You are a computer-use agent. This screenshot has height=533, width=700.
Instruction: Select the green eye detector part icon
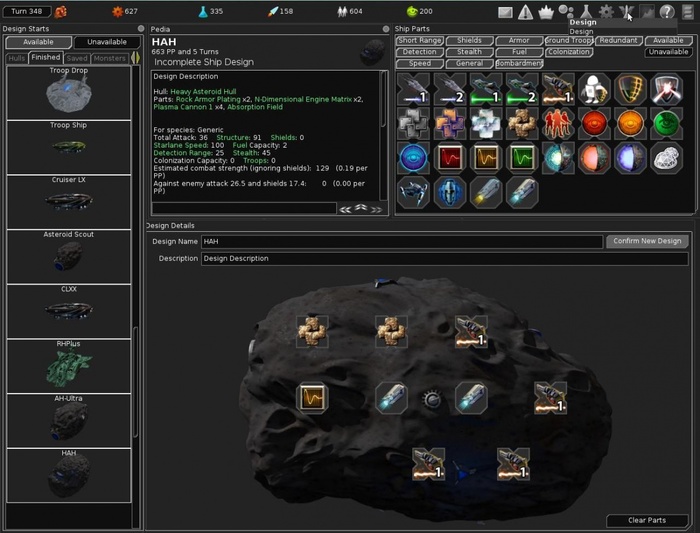click(x=666, y=123)
